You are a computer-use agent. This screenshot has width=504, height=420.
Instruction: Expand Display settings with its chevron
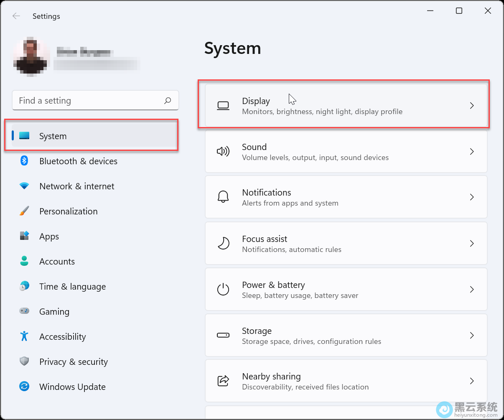coord(471,106)
